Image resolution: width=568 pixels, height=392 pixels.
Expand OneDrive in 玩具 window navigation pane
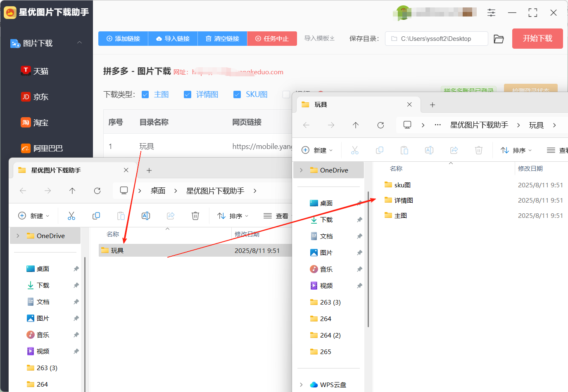pos(301,170)
